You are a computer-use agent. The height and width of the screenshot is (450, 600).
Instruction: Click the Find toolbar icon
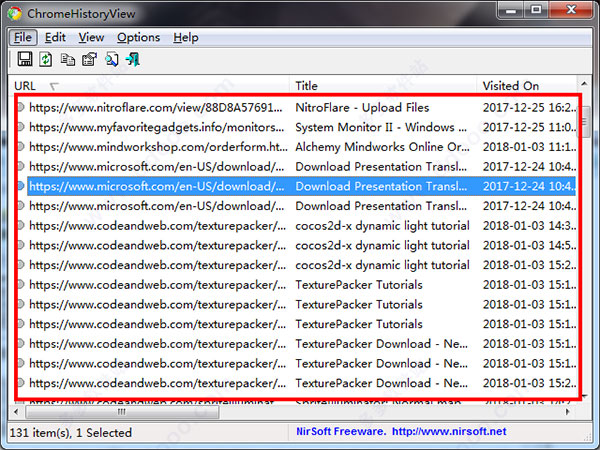112,60
